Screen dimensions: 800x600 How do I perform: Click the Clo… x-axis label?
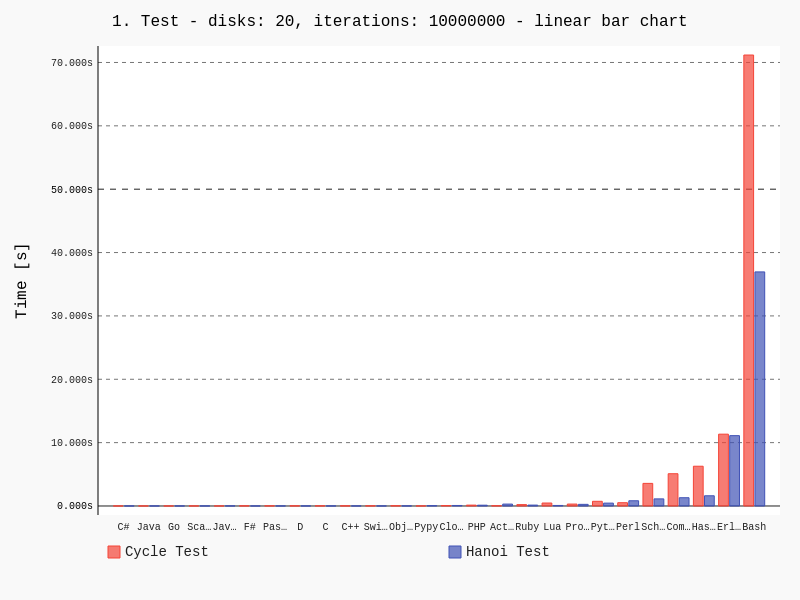452,527
